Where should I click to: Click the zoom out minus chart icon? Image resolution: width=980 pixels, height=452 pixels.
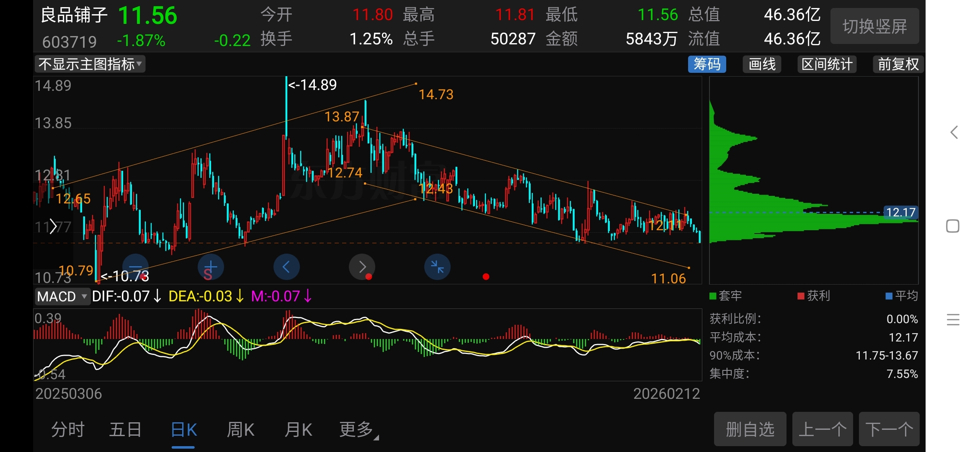pos(135,267)
